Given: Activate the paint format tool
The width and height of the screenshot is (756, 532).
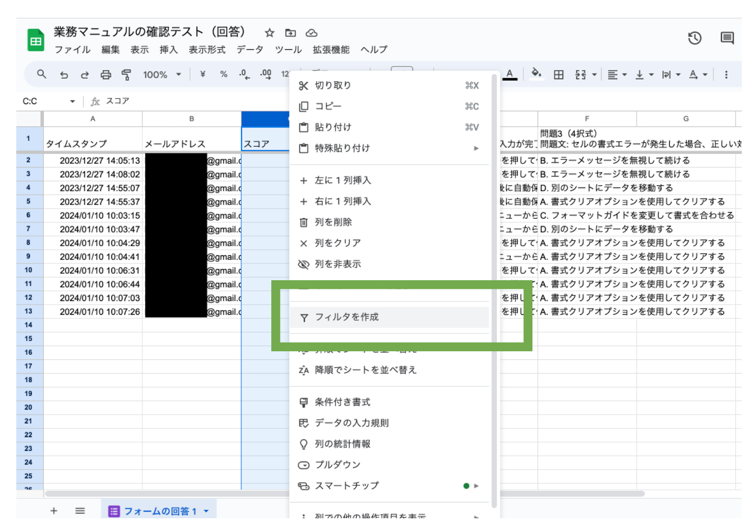Looking at the screenshot, I should point(127,75).
